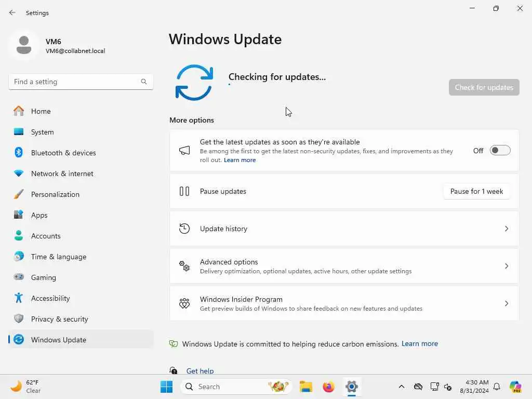The height and width of the screenshot is (399, 532).
Task: Open Copilot preview icon in taskbar
Action: [515, 387]
